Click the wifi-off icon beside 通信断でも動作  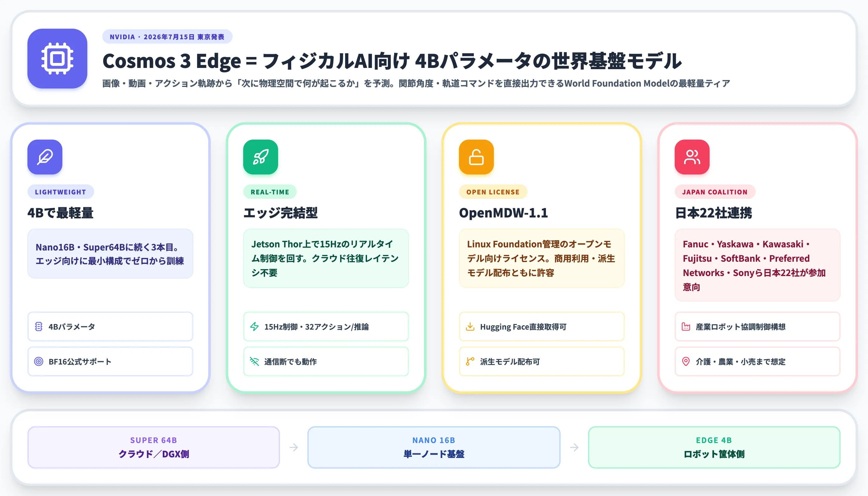(255, 361)
